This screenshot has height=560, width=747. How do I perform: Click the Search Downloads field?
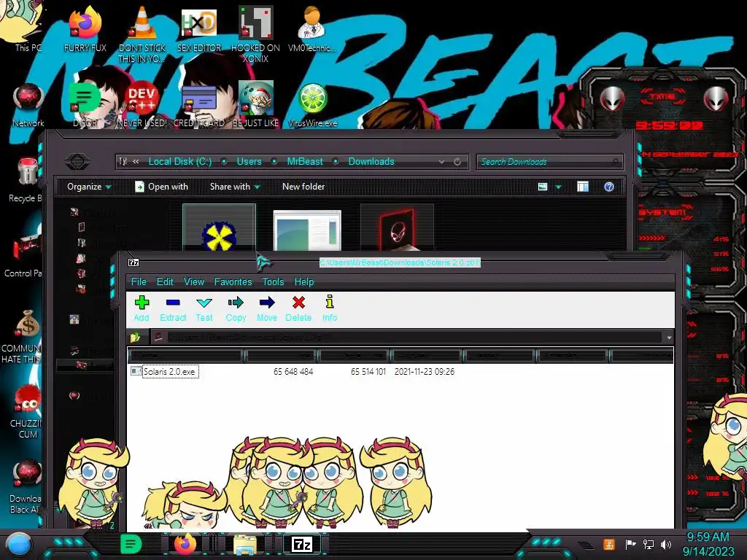(x=550, y=162)
